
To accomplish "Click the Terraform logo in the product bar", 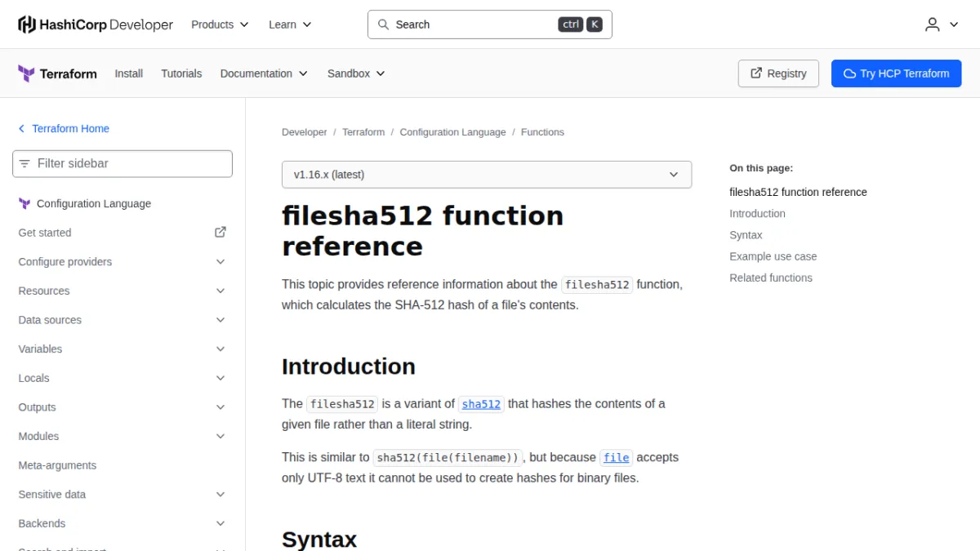I will coord(57,73).
